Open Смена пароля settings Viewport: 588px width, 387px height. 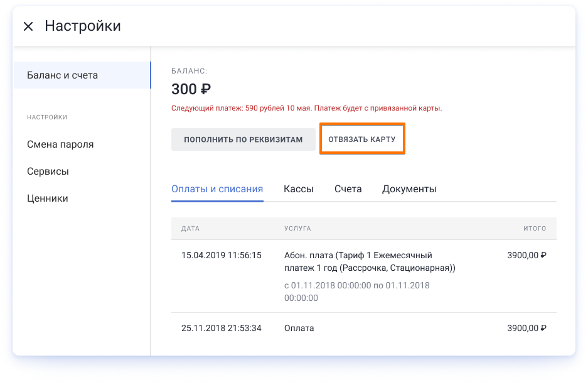point(60,144)
